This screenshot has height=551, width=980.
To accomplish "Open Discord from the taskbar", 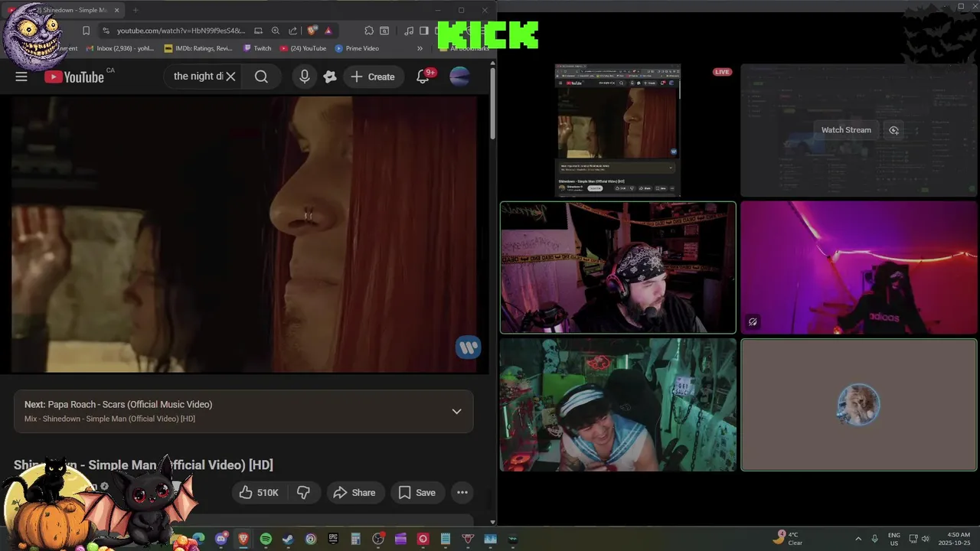I will coord(221,539).
